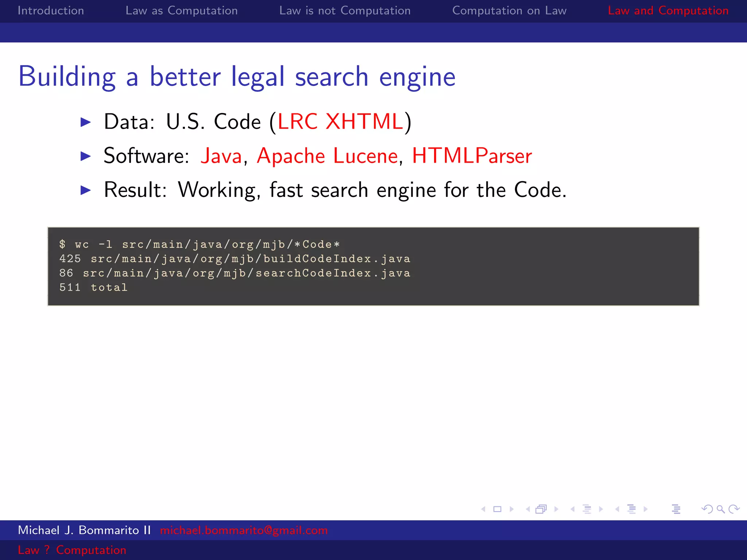Click the bullet triangle beside 'Data:'
The height and width of the screenshot is (560, 747).
point(86,122)
